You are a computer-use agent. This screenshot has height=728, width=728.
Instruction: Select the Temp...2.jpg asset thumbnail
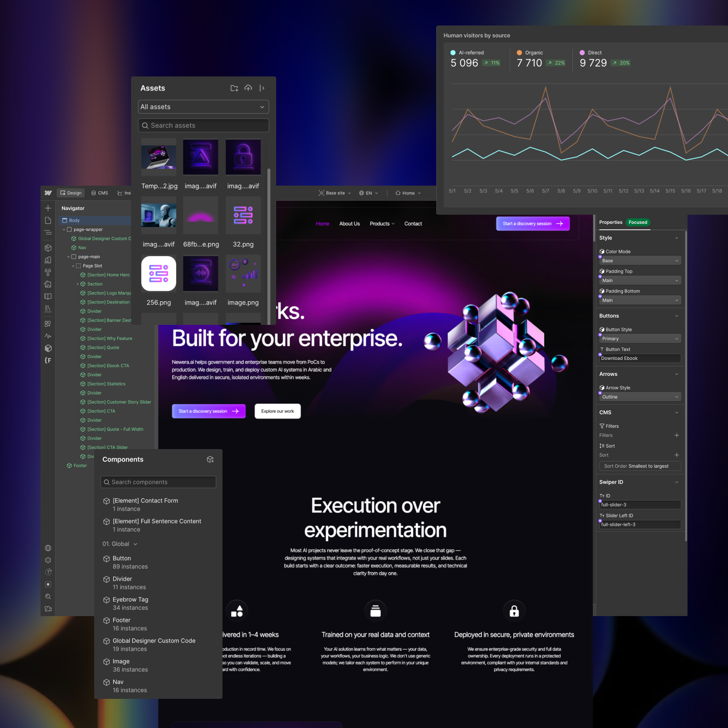click(159, 157)
